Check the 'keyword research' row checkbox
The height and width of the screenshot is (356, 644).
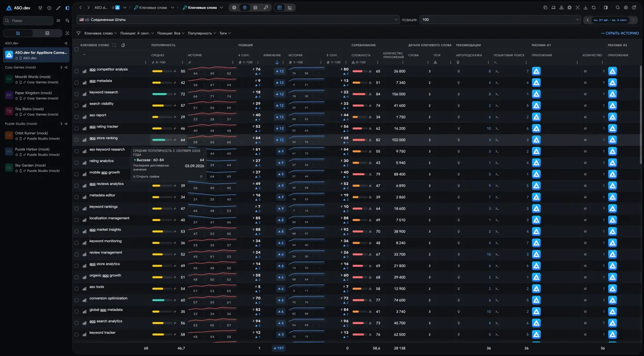point(76,94)
